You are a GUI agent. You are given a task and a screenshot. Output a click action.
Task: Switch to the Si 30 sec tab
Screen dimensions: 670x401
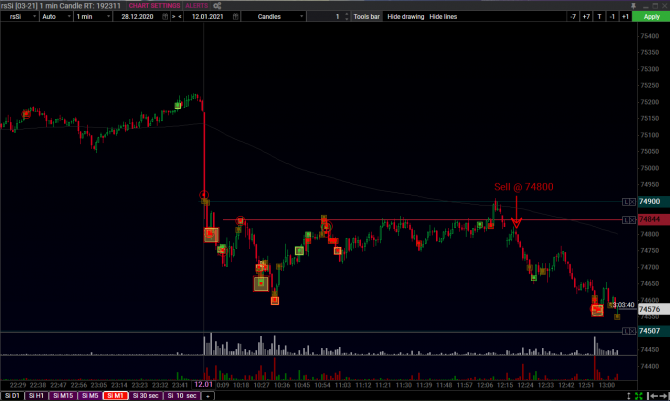[x=145, y=396]
